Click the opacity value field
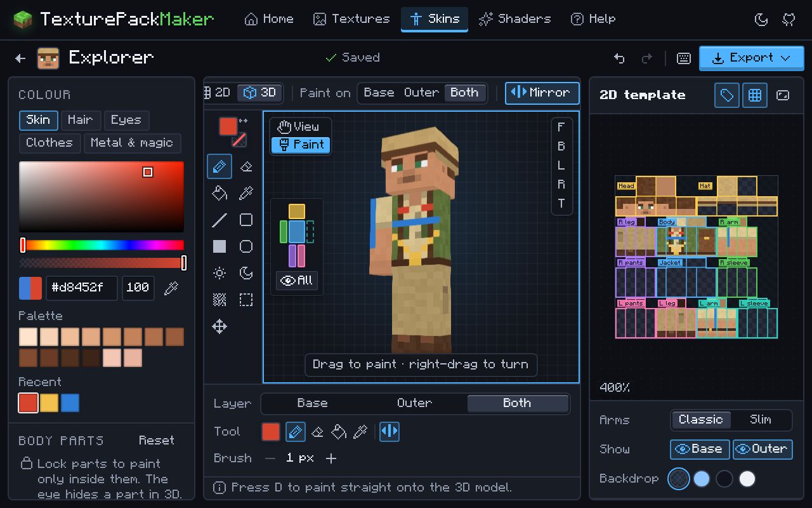The width and height of the screenshot is (812, 508). (x=138, y=288)
